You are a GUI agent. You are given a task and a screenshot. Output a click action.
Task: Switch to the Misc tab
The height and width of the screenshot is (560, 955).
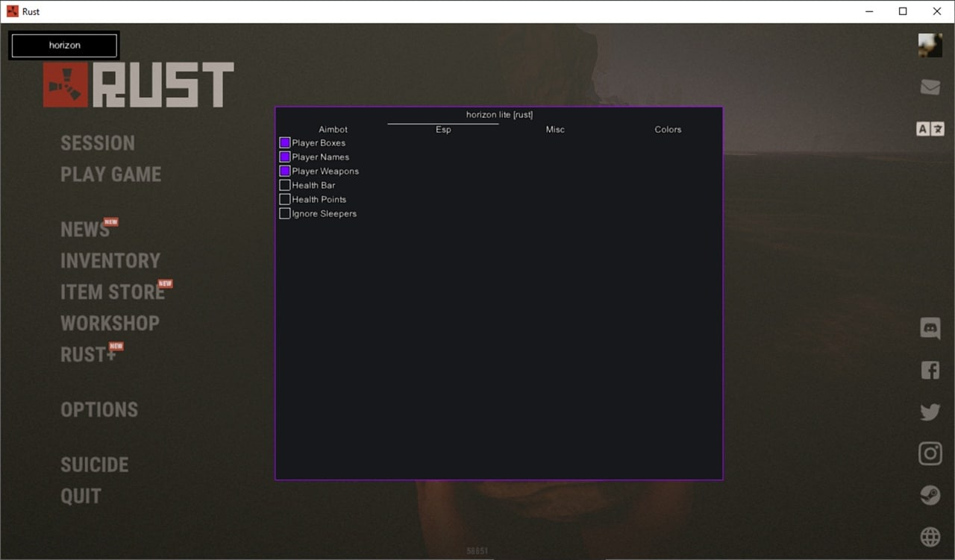(555, 129)
